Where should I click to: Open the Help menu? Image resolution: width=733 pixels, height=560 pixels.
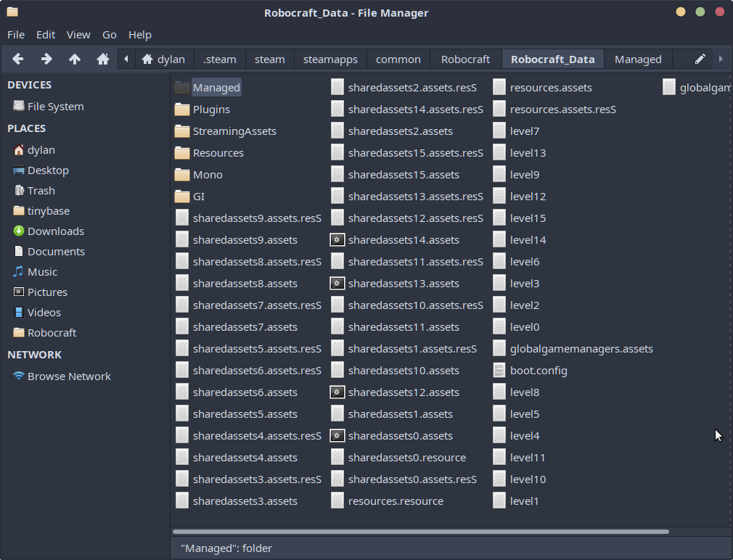pos(140,35)
